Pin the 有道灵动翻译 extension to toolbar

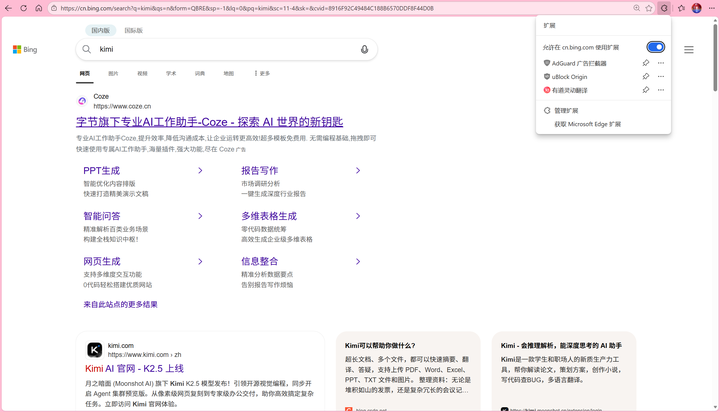tap(646, 90)
